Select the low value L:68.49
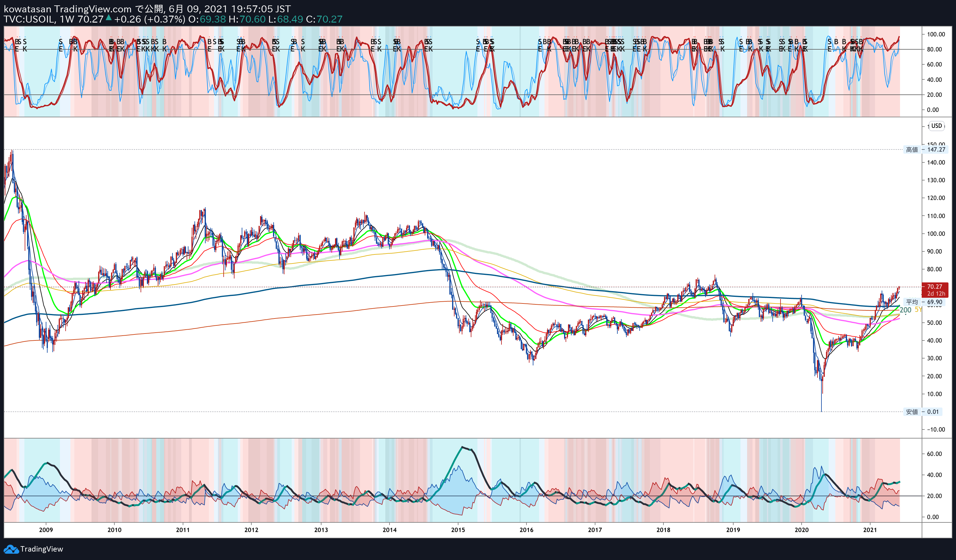 point(286,19)
